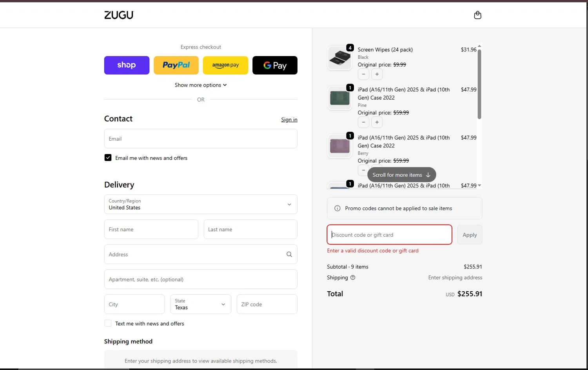Click Berry iPad case thumbnail

pyautogui.click(x=339, y=146)
